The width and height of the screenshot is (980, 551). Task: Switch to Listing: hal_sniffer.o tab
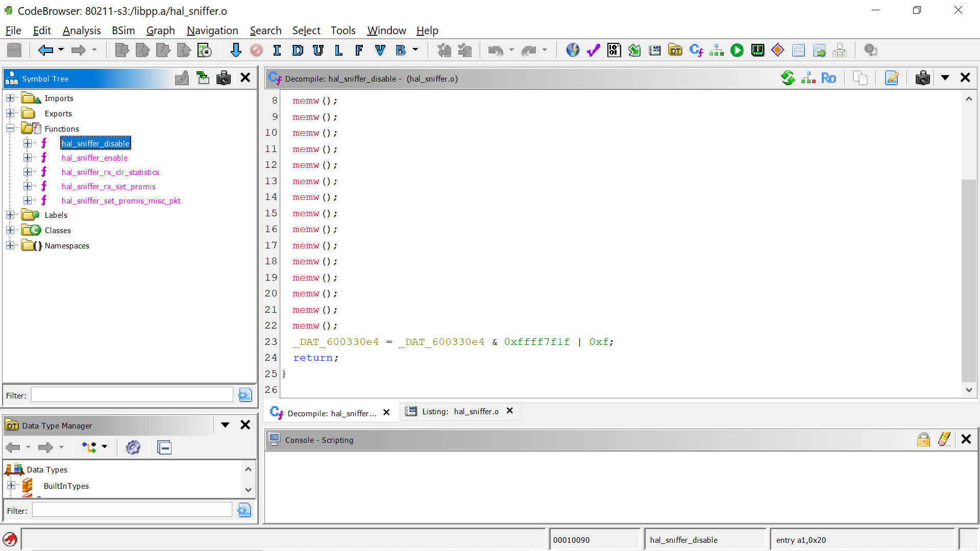tap(459, 412)
